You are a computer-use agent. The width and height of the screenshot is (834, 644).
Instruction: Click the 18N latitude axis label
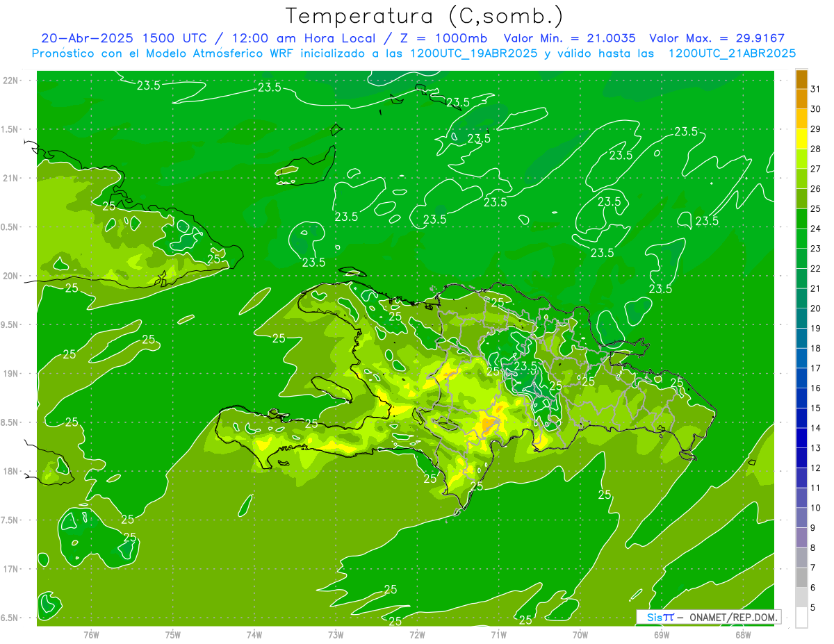coord(11,472)
